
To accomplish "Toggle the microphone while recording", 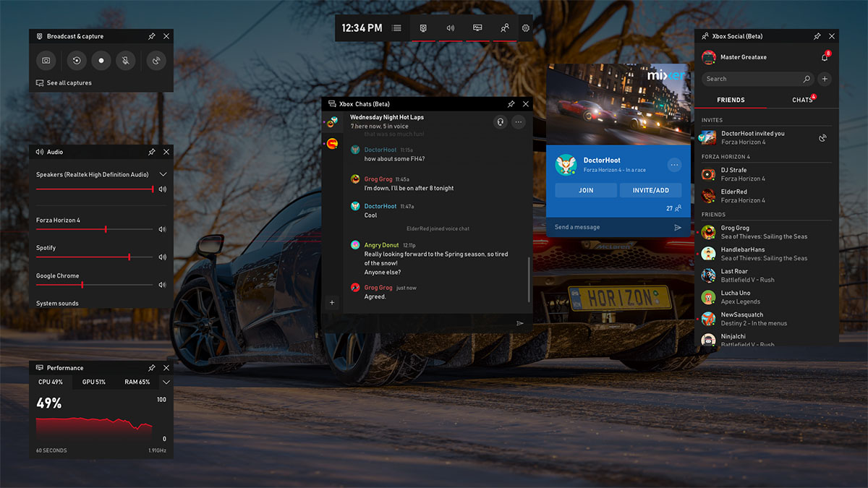I will pos(126,61).
